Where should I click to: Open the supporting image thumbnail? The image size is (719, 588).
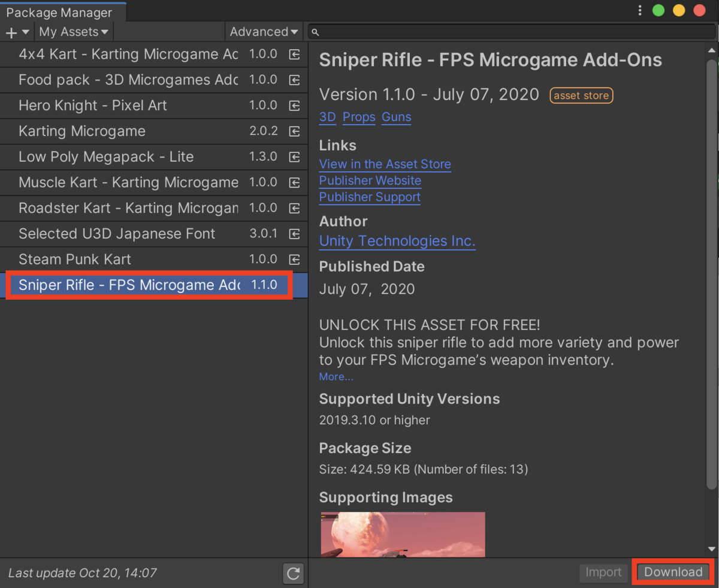click(x=403, y=535)
